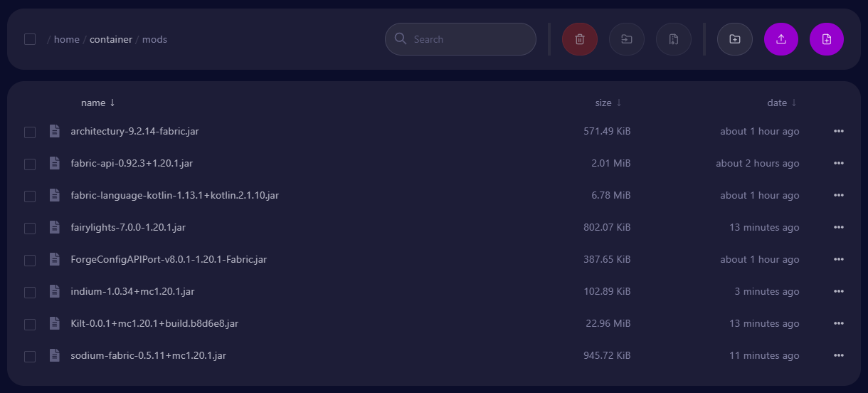Click date '11 minutes ago'

(x=764, y=355)
